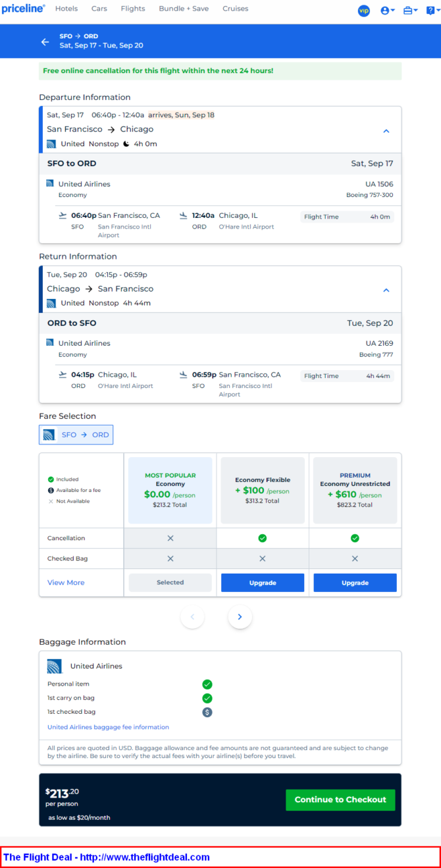This screenshot has height=868, width=441.
Task: Go to Flights tab
Action: [x=133, y=9]
